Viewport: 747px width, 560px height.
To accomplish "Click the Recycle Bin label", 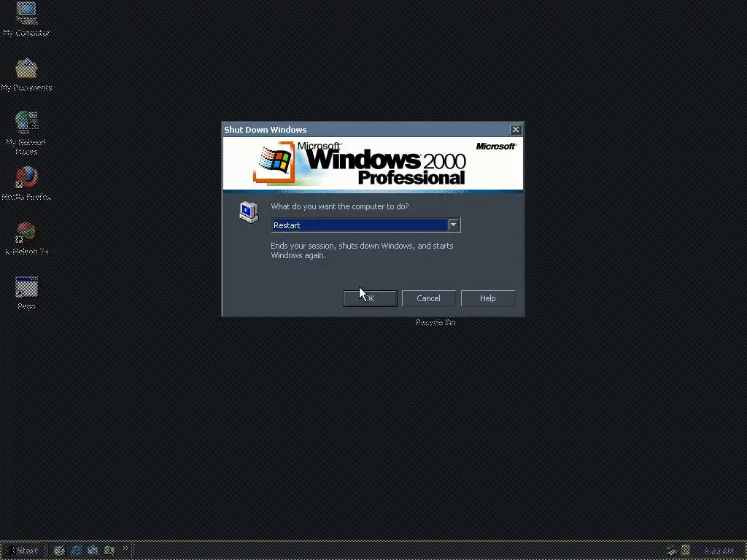I will pyautogui.click(x=436, y=322).
